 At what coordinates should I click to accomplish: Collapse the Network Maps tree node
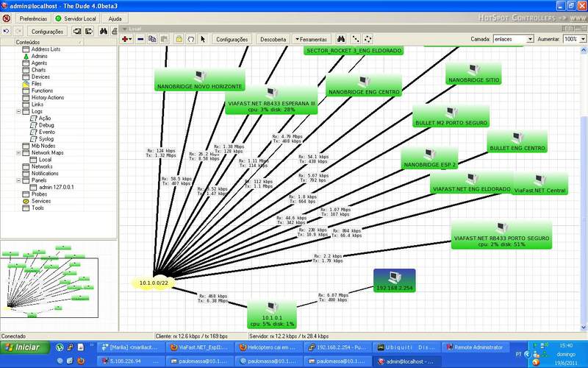[18, 153]
